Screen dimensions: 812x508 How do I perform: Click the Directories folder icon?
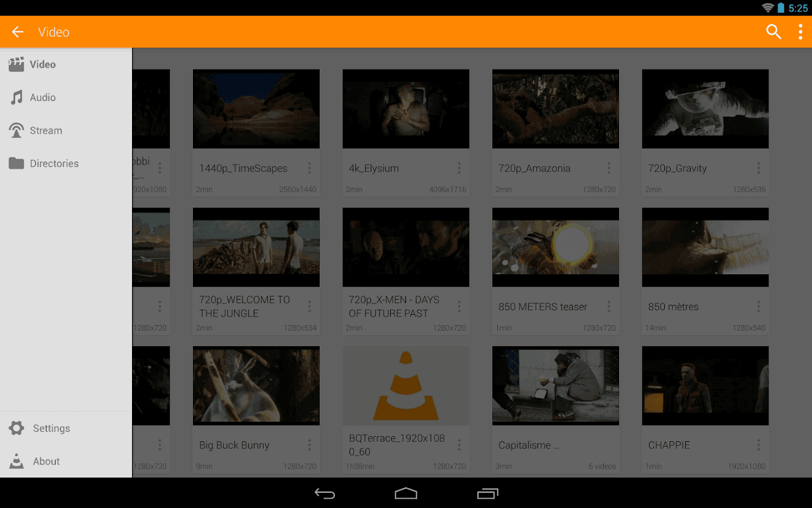tap(16, 163)
